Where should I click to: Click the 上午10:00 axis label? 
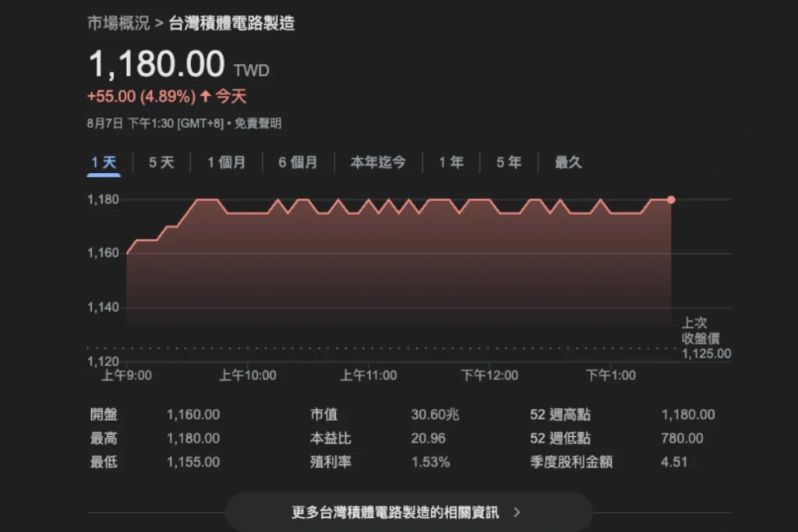tap(247, 376)
